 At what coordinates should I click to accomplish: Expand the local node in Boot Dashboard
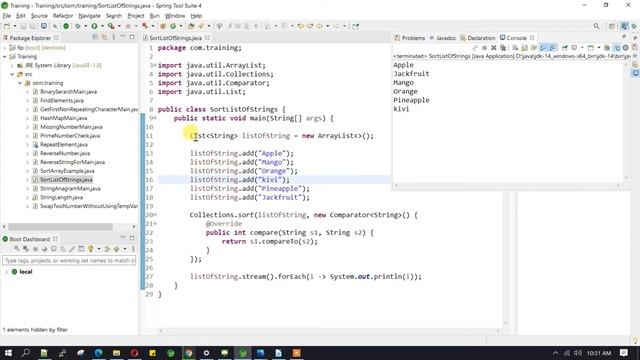[6, 272]
